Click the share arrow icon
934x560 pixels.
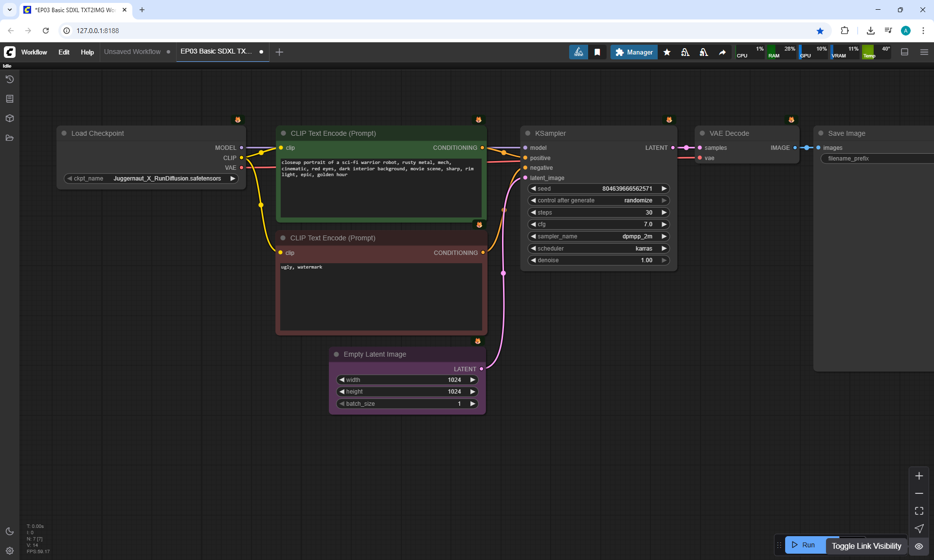pyautogui.click(x=722, y=52)
